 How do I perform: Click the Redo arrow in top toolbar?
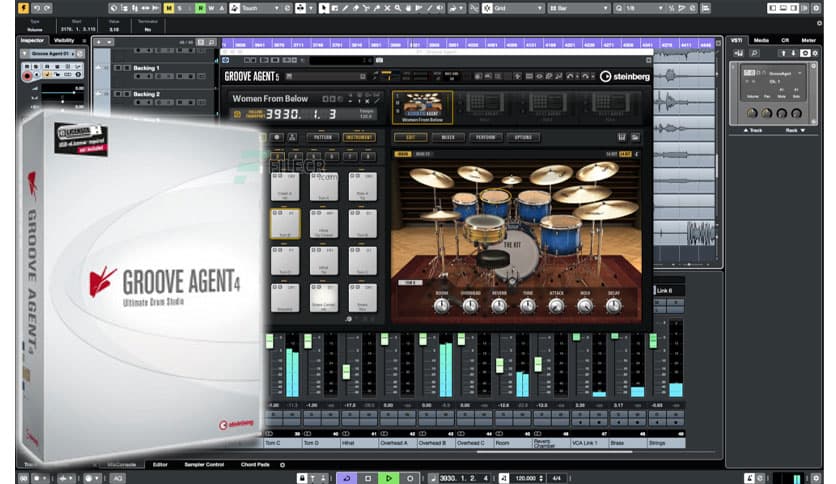tap(47, 8)
